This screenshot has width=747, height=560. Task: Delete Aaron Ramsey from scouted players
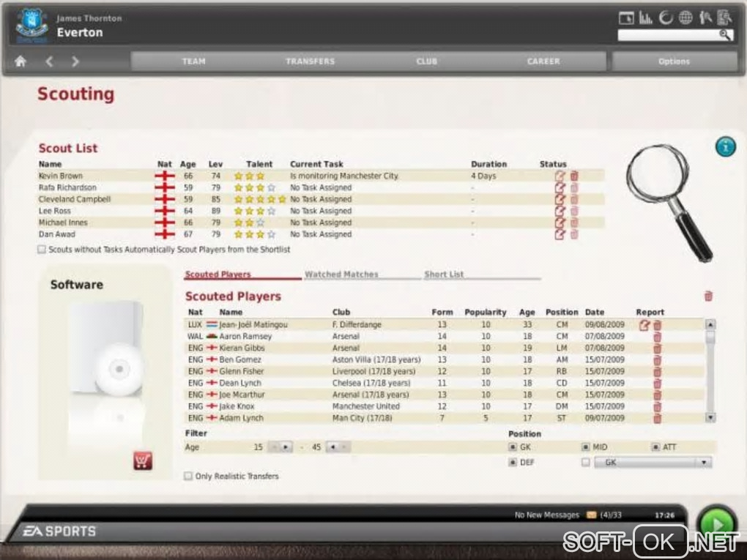coord(657,337)
